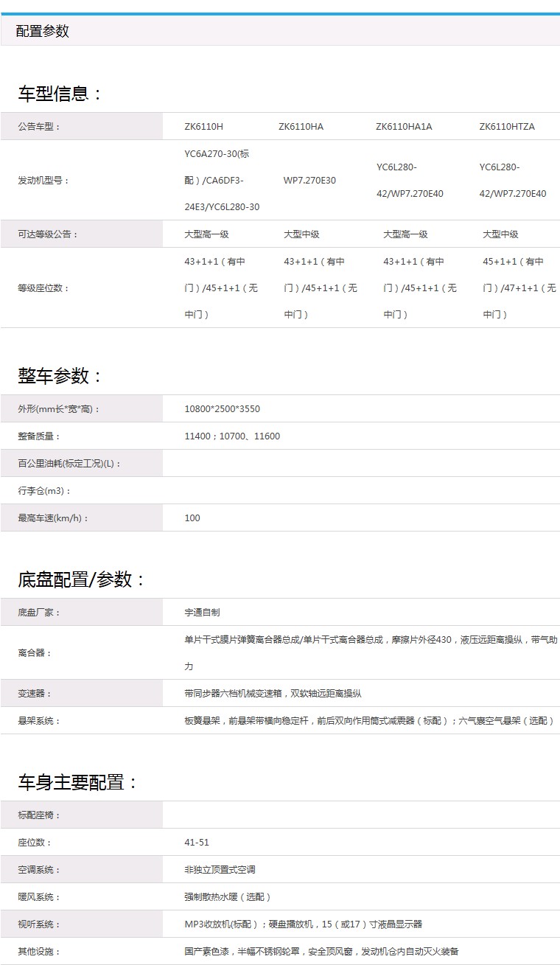The height and width of the screenshot is (965, 560).
Task: Click the 整车参数 section heading
Action: [x=60, y=376]
